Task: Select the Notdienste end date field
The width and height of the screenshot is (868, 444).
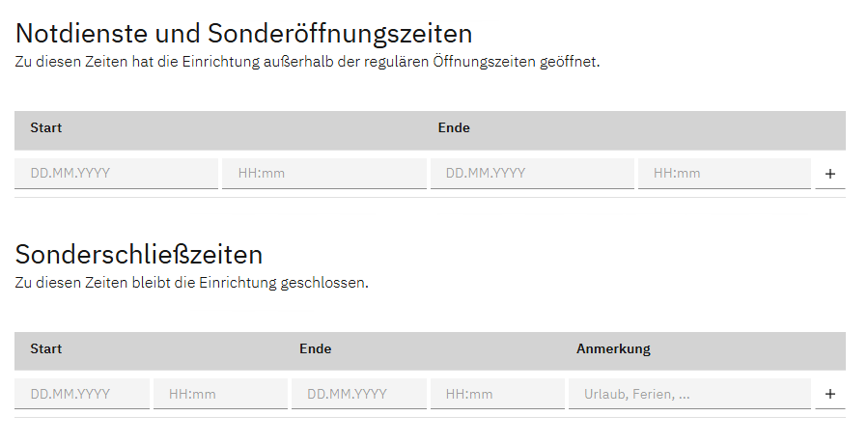Action: point(531,174)
